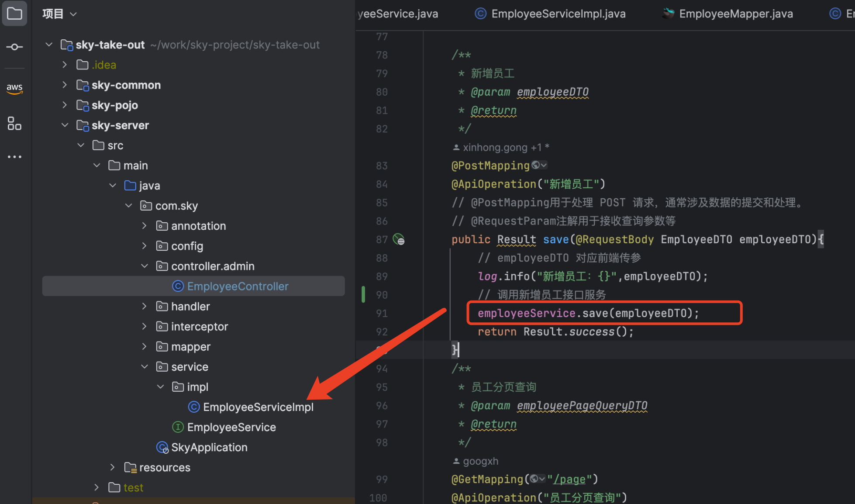Screen dimensions: 855x504
Task: Click the closing brace after return statement
Action: point(455,349)
